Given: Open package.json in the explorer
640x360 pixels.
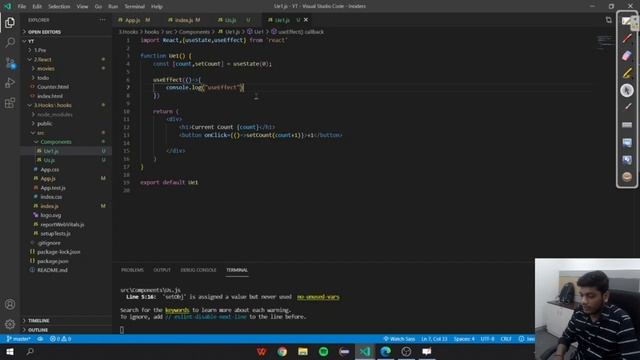Looking at the screenshot, I should 66,261.
